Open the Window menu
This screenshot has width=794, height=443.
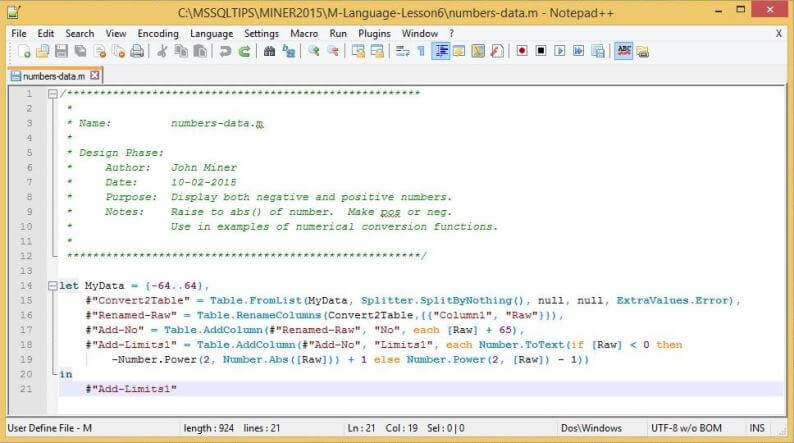click(x=420, y=33)
